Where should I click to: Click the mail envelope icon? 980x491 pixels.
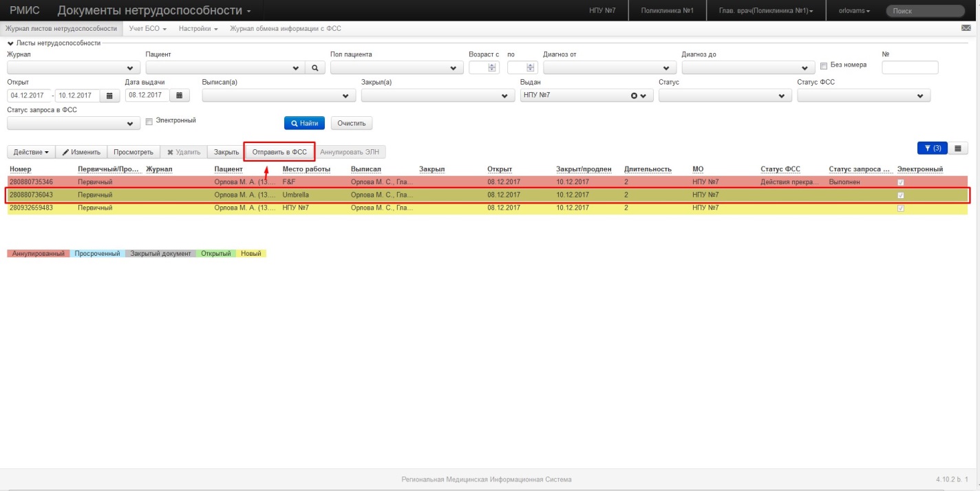coord(966,29)
